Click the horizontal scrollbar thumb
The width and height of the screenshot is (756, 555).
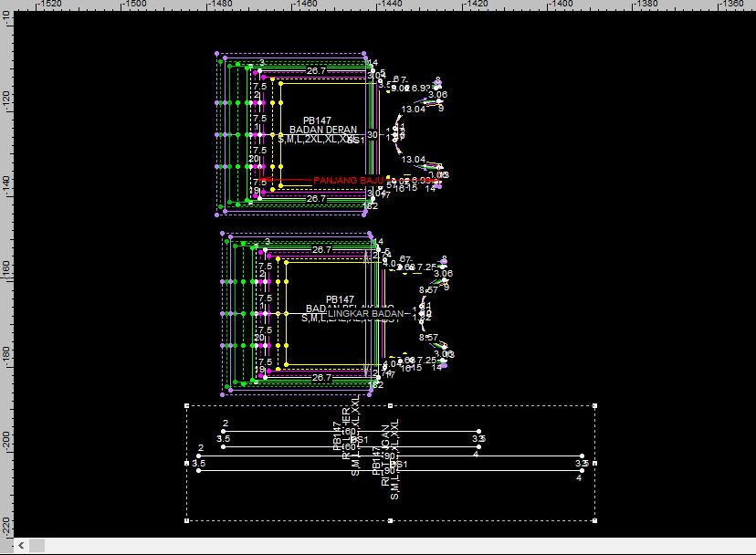[37, 545]
